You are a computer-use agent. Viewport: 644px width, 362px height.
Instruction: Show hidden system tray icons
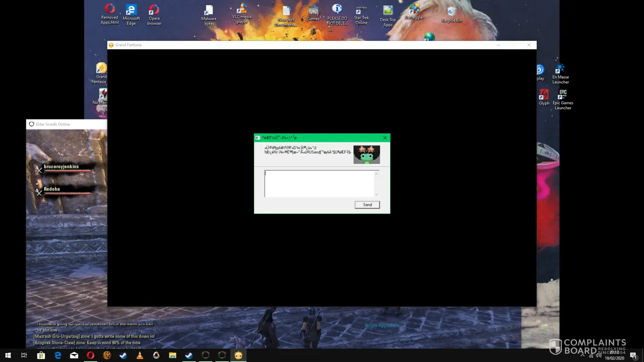click(x=582, y=355)
